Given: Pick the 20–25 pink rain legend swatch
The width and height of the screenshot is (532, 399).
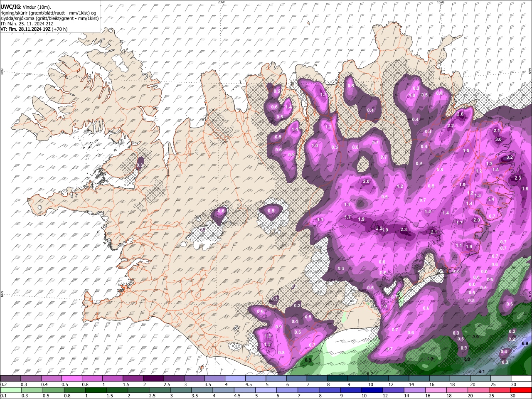Looking at the screenshot, I should coord(479,390).
